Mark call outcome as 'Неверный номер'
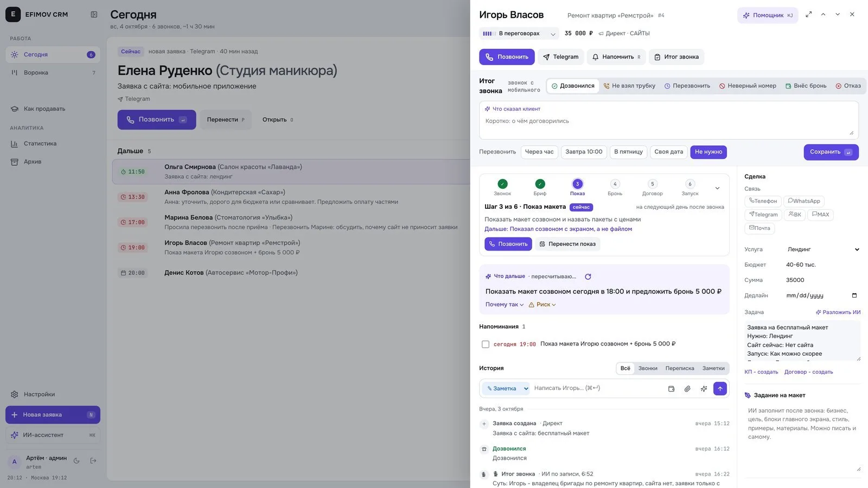Viewport: 868px width, 488px height. click(x=748, y=86)
